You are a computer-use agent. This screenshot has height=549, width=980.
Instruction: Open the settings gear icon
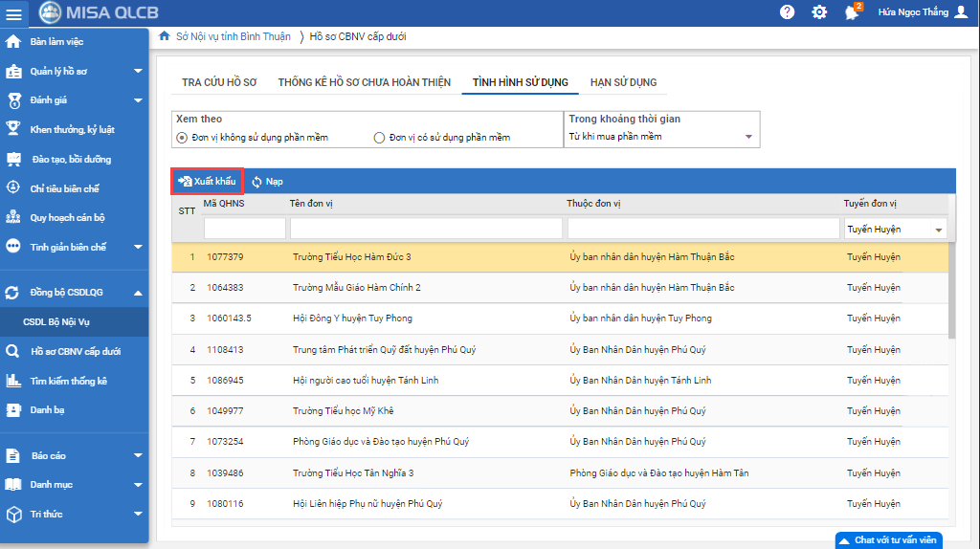(819, 12)
